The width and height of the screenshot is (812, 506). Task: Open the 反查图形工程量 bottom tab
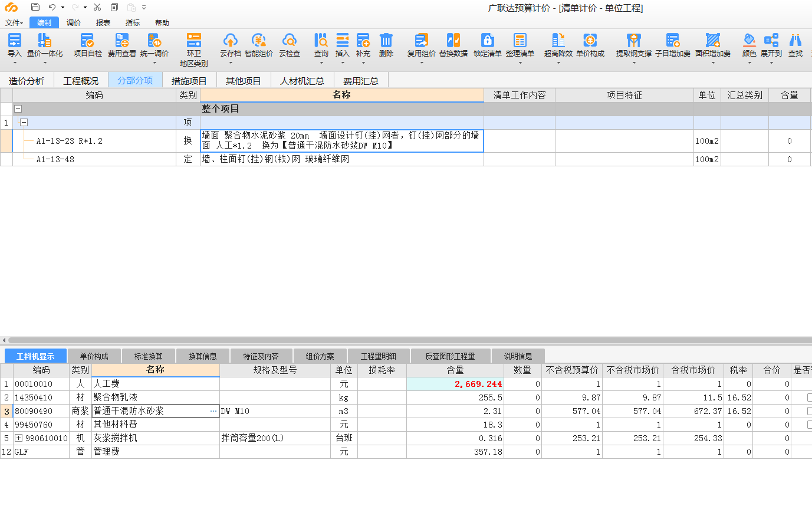tap(451, 356)
